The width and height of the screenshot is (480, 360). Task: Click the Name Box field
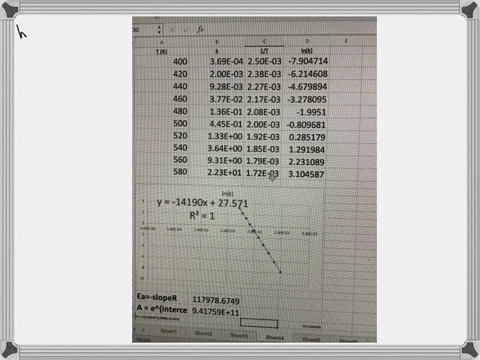[144, 30]
